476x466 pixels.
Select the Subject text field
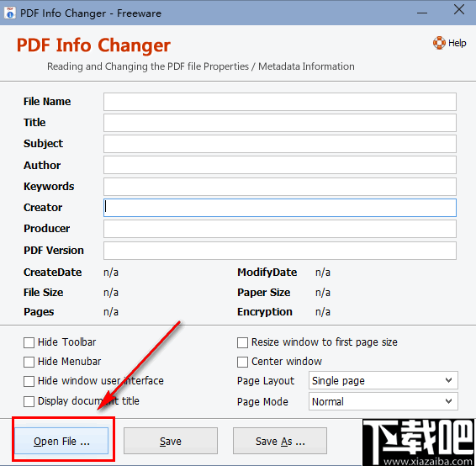[279, 144]
